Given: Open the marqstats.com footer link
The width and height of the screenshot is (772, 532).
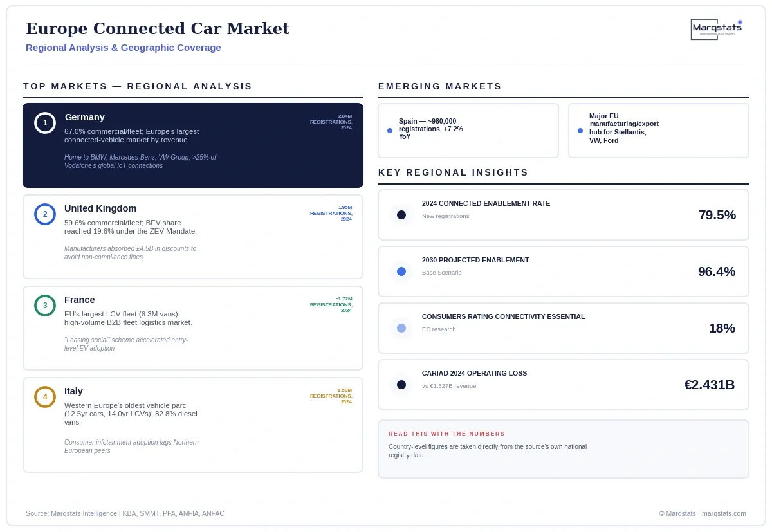Looking at the screenshot, I should [x=724, y=513].
